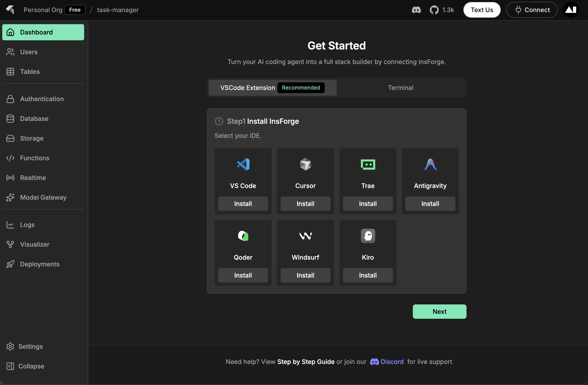Image resolution: width=588 pixels, height=385 pixels.
Task: Click the Realtime broadcast icon
Action: coord(10,178)
